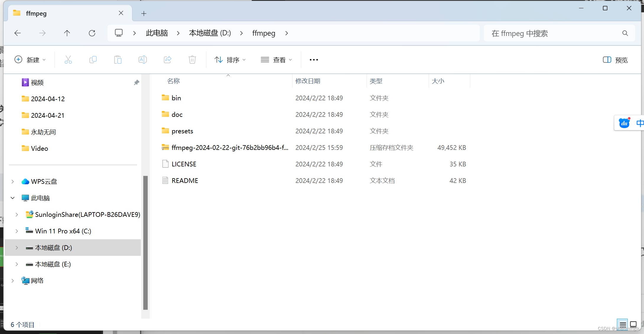Screen dimensions: 644x334
Task: Open 视频 in quick access
Action: pos(37,83)
